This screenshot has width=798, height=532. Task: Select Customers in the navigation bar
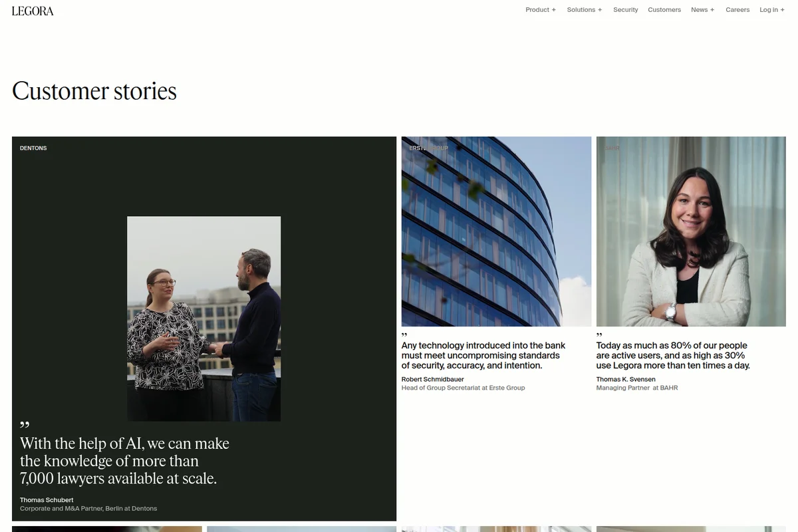[664, 9]
